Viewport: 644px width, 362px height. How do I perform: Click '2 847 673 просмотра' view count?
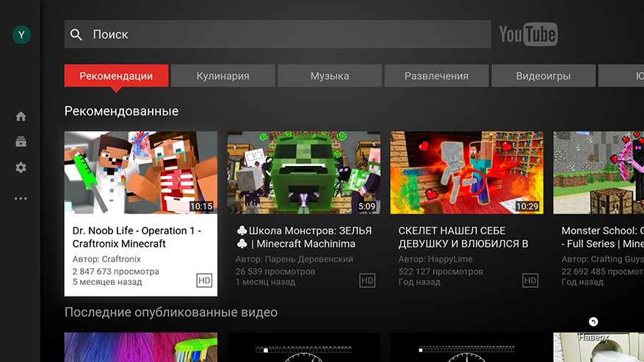pos(116,272)
